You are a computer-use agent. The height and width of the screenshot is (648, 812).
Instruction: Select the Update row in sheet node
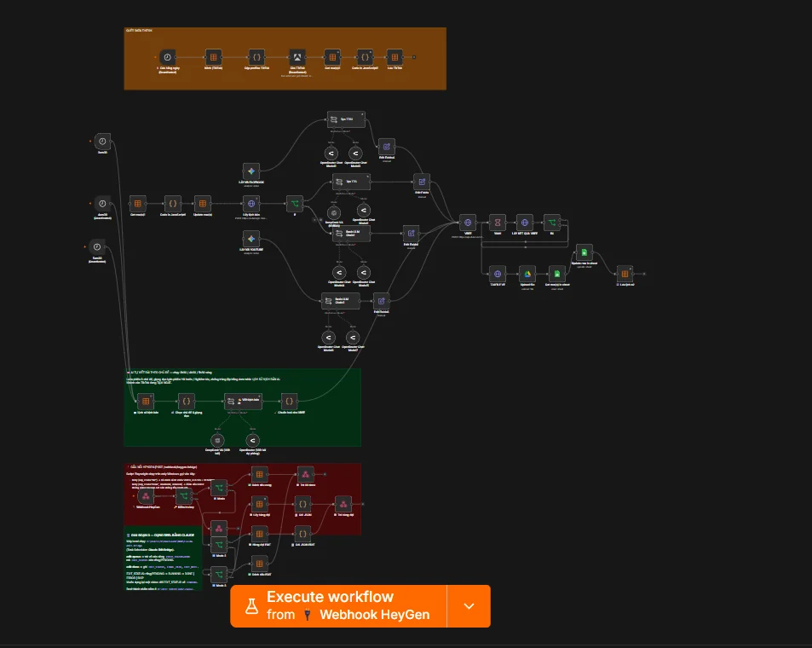coord(585,252)
